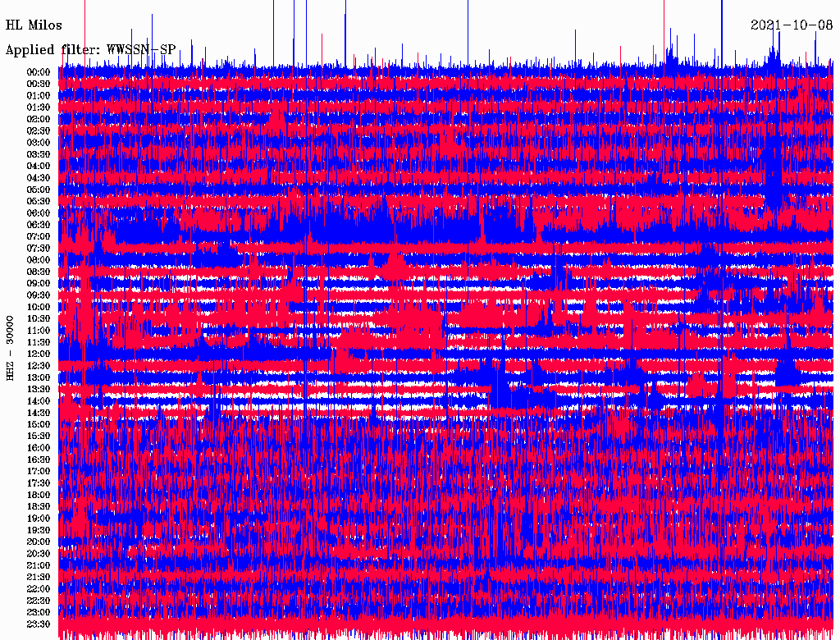
Task: Select the 20:00 time label
Action: 39,542
